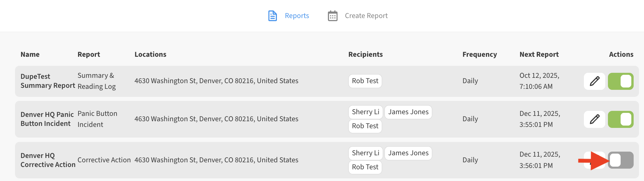This screenshot has height=181, width=644.
Task: Disable the DupeTest Summary Report toggle
Action: pyautogui.click(x=620, y=81)
